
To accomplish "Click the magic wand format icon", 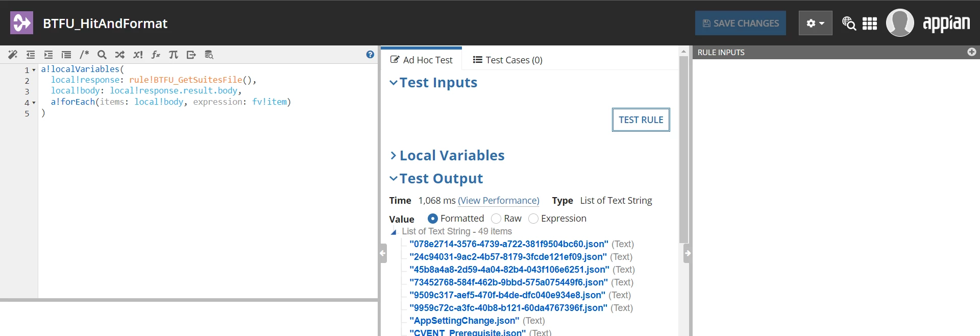I will point(13,55).
